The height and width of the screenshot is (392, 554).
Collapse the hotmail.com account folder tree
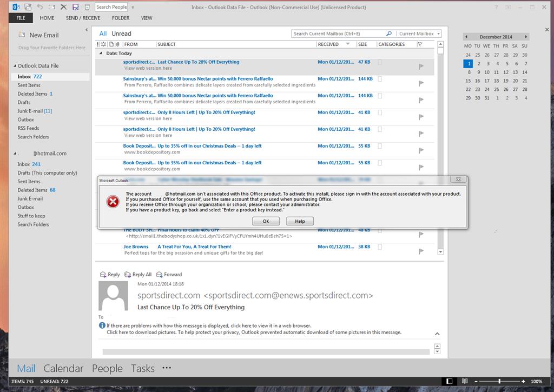coord(15,154)
